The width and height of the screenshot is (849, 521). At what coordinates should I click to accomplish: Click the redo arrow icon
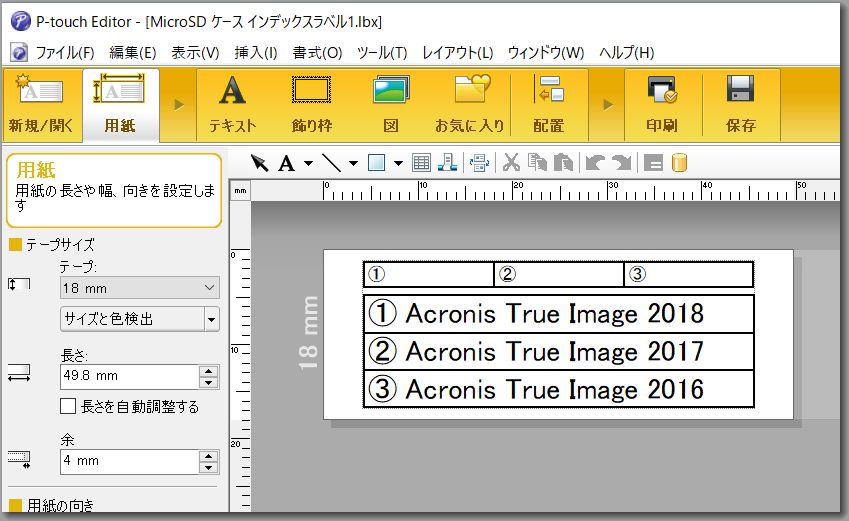click(x=622, y=162)
